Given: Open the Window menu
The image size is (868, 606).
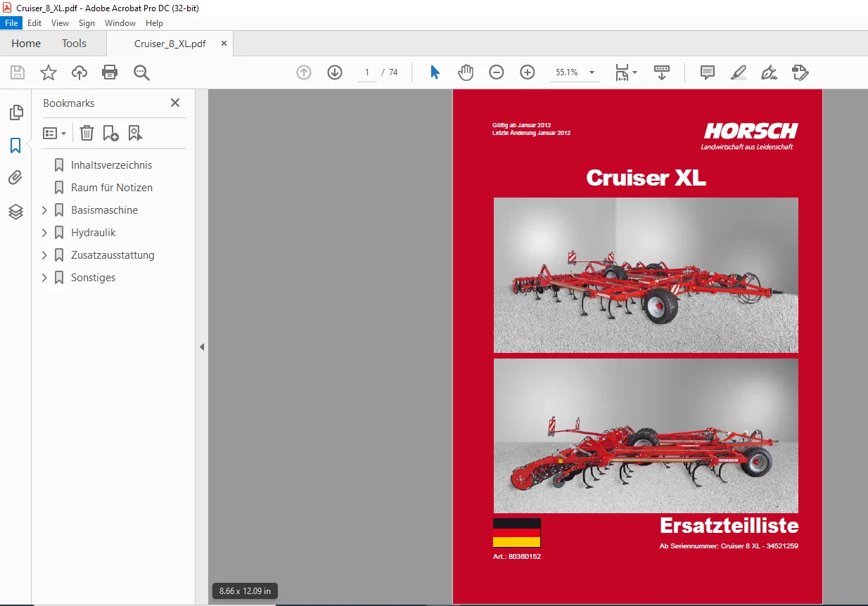Looking at the screenshot, I should 120,23.
